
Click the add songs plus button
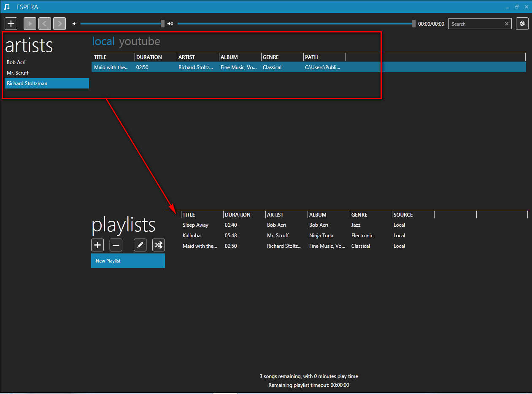(11, 24)
